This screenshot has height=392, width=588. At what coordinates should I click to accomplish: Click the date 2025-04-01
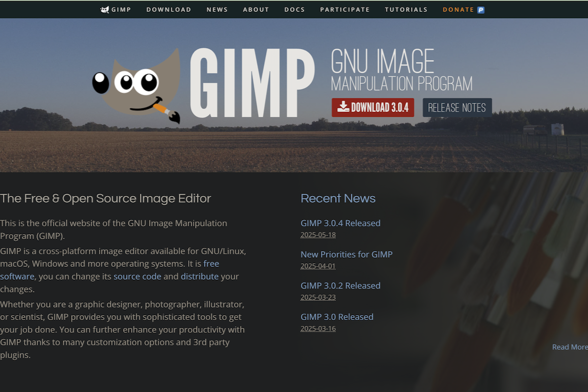click(318, 266)
